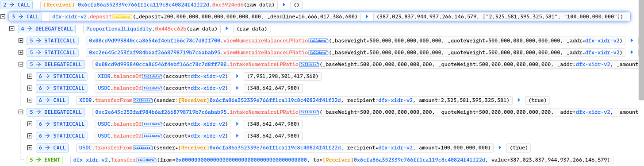644x166 pixels.
Task: Expand the XIDR.transferFrom CALL row
Action: (x=30, y=100)
